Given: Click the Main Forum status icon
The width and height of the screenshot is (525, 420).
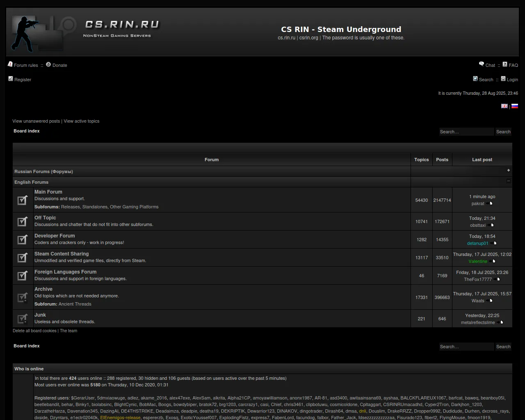Looking at the screenshot, I should [23, 200].
